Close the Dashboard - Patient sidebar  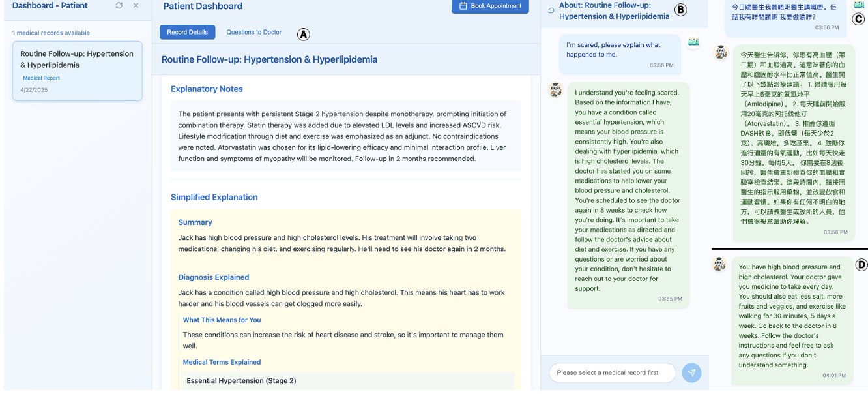(x=136, y=6)
